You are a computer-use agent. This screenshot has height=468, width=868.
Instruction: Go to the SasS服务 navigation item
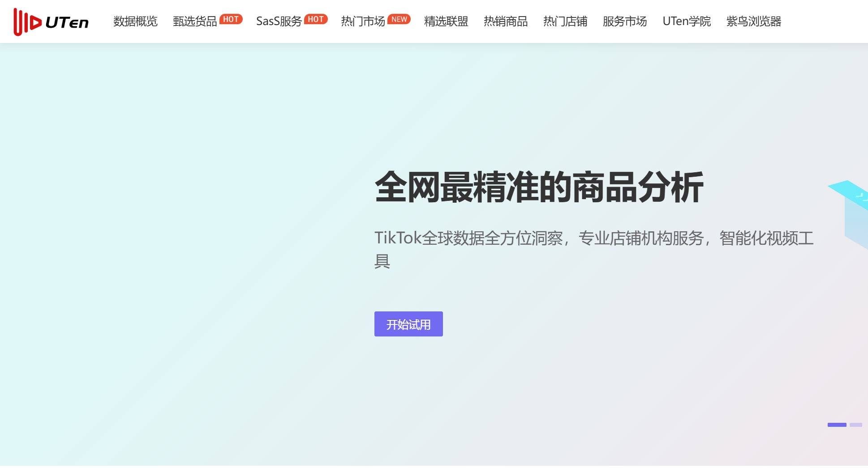pyautogui.click(x=279, y=21)
